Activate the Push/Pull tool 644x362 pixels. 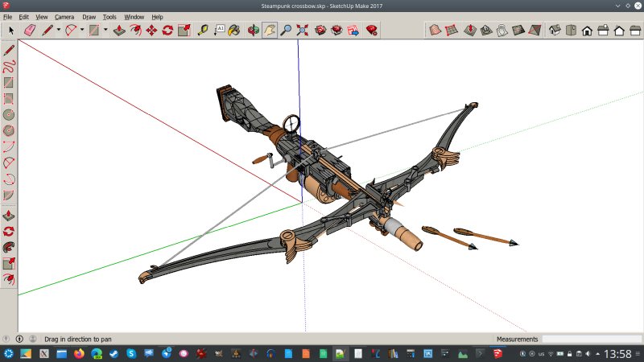click(118, 31)
